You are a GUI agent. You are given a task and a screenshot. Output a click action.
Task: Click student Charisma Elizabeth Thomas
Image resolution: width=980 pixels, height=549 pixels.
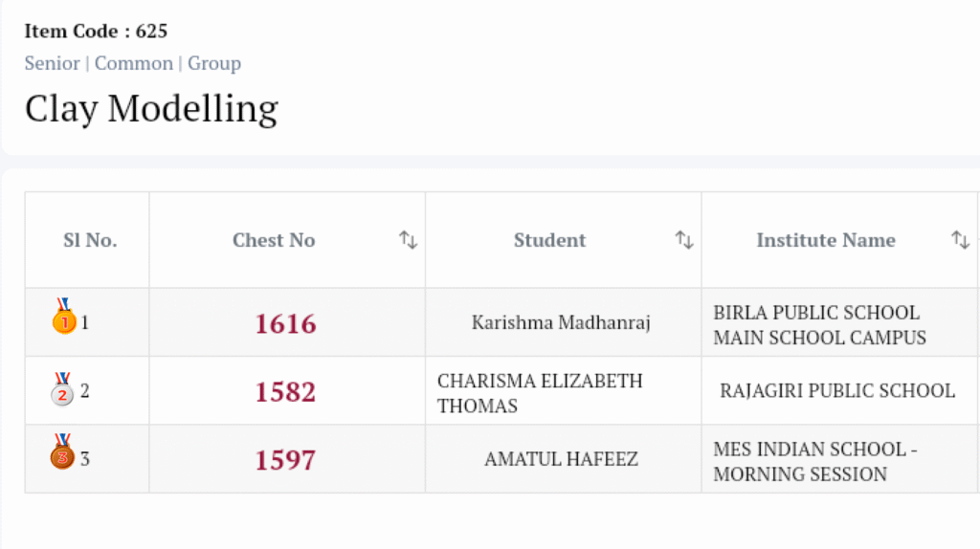540,393
